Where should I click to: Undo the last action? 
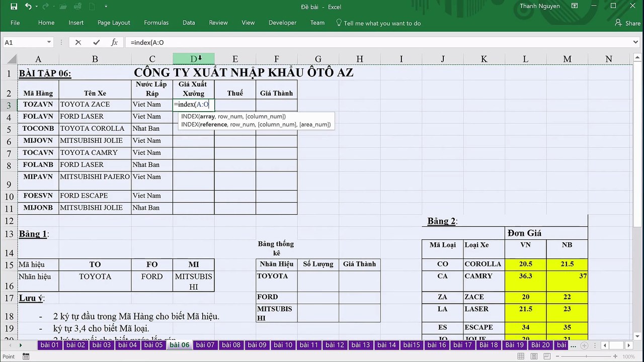28,7
